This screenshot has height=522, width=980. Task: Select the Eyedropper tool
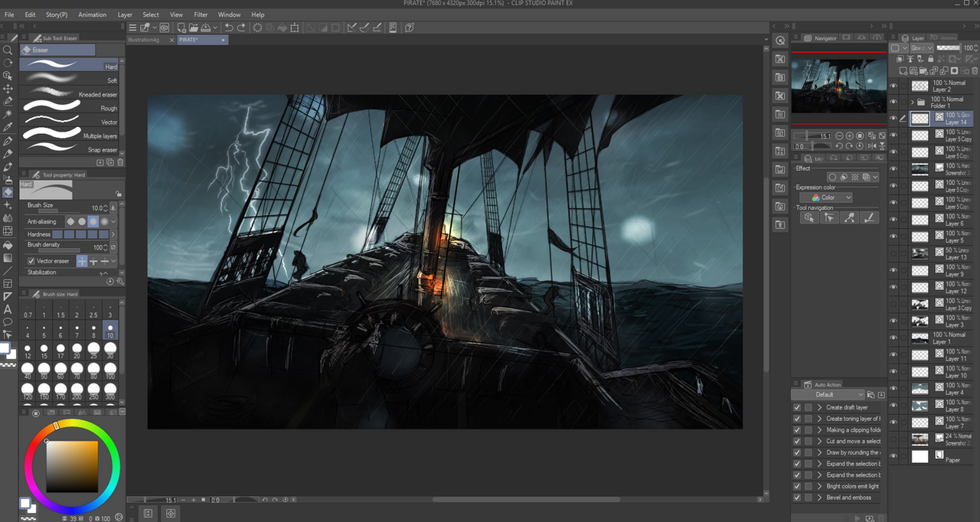coord(8,127)
